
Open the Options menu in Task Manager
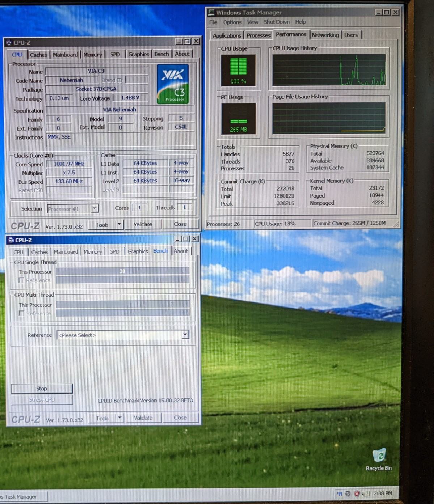(x=232, y=22)
